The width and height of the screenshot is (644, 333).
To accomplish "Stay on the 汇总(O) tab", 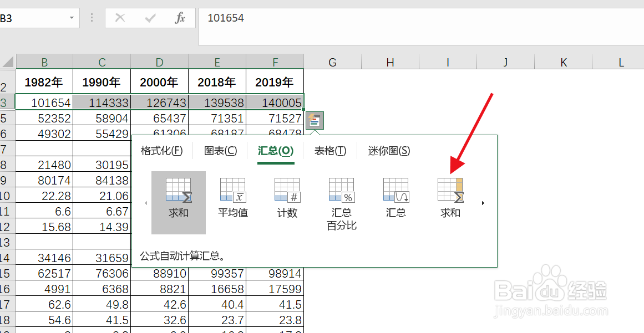I will (275, 150).
